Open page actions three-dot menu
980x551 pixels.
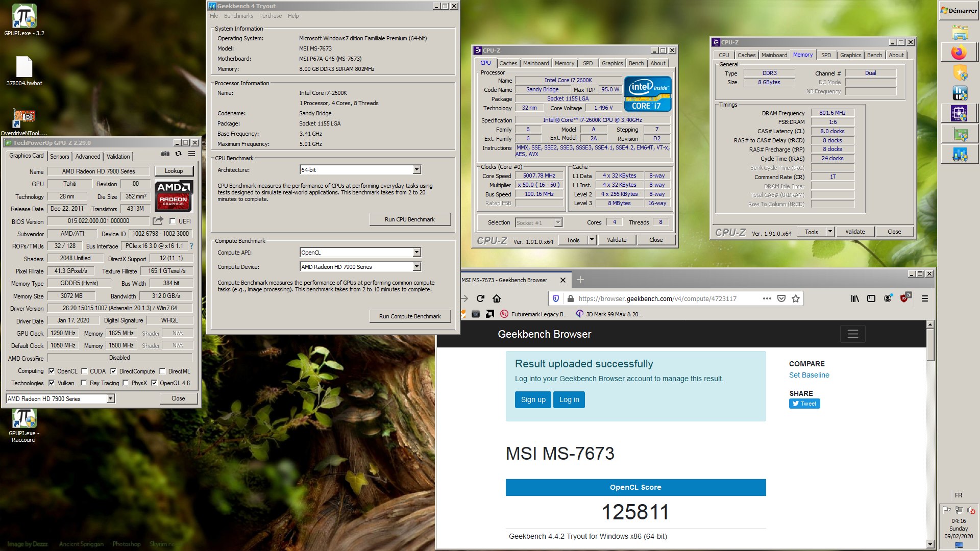click(x=767, y=298)
